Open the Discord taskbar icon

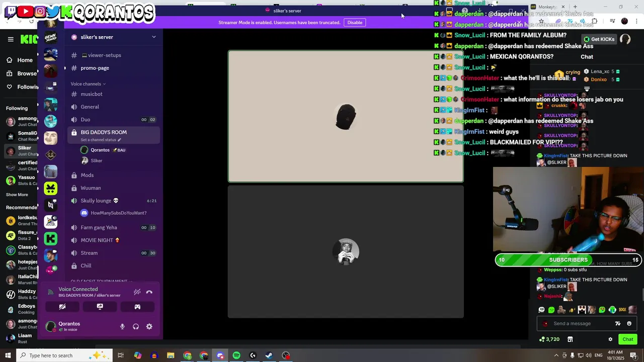point(220,355)
